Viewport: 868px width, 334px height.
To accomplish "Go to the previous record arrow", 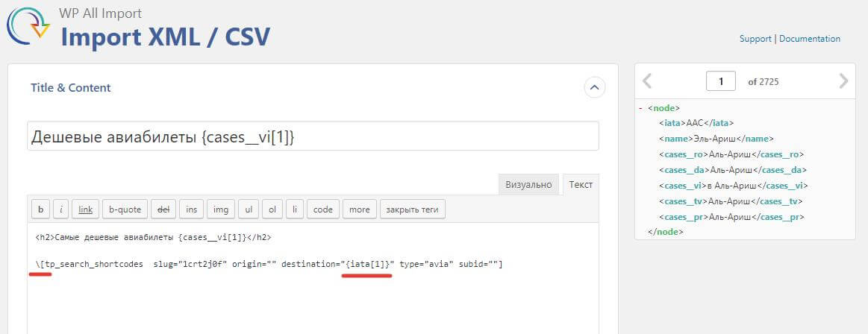I will (647, 81).
